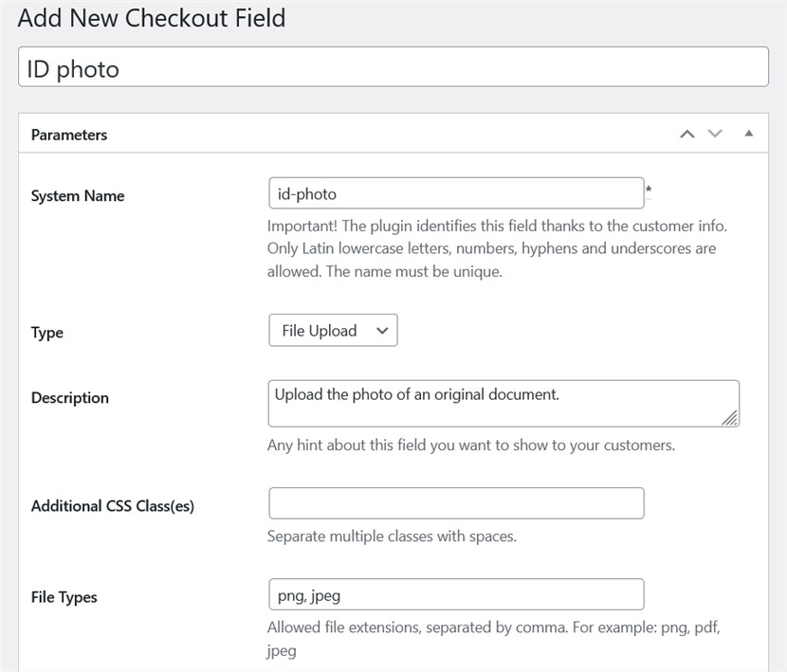Select the empty Additional CSS Class(es) input

[455, 503]
